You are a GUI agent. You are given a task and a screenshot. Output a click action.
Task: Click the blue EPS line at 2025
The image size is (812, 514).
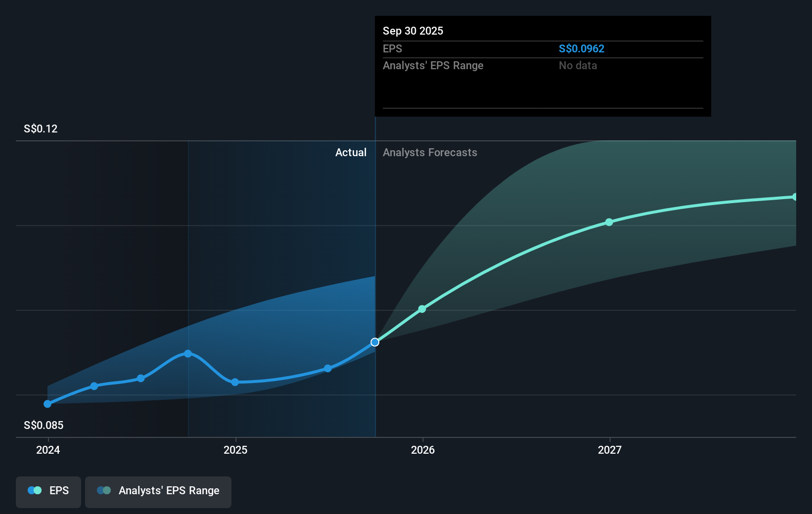(x=236, y=382)
